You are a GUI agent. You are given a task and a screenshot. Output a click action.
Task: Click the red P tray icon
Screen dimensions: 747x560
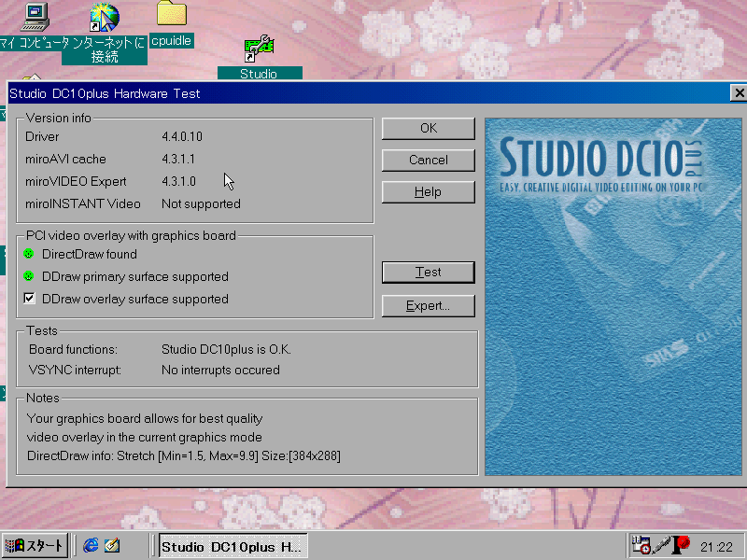[682, 545]
